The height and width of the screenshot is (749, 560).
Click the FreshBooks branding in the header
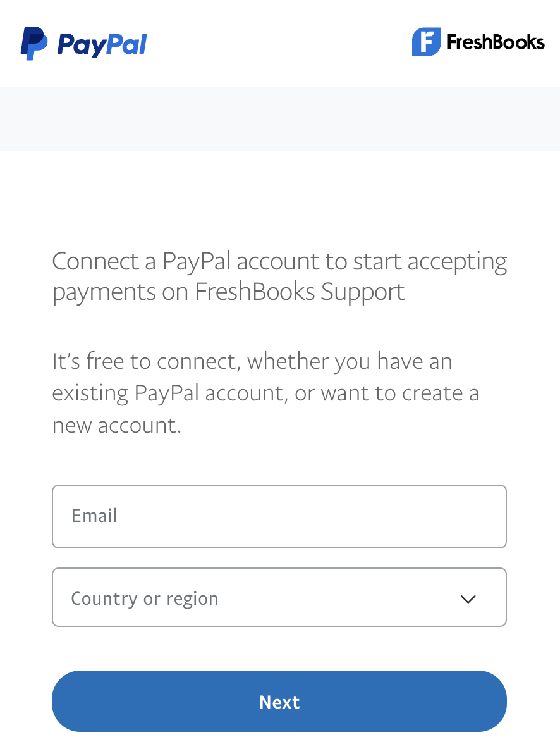tap(478, 42)
